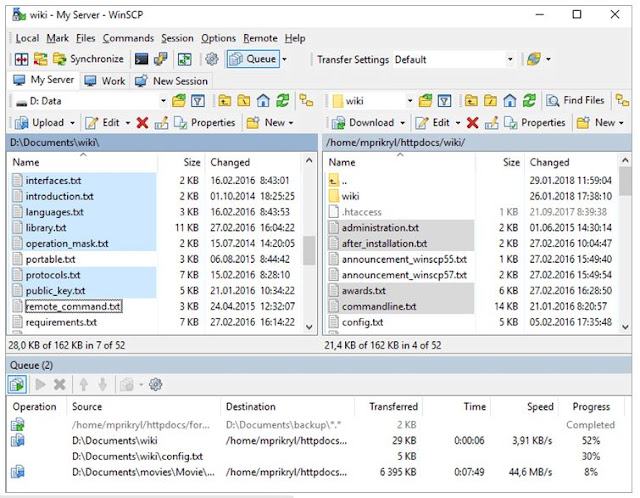
Task: Open the Mark menu
Action: coord(58,38)
